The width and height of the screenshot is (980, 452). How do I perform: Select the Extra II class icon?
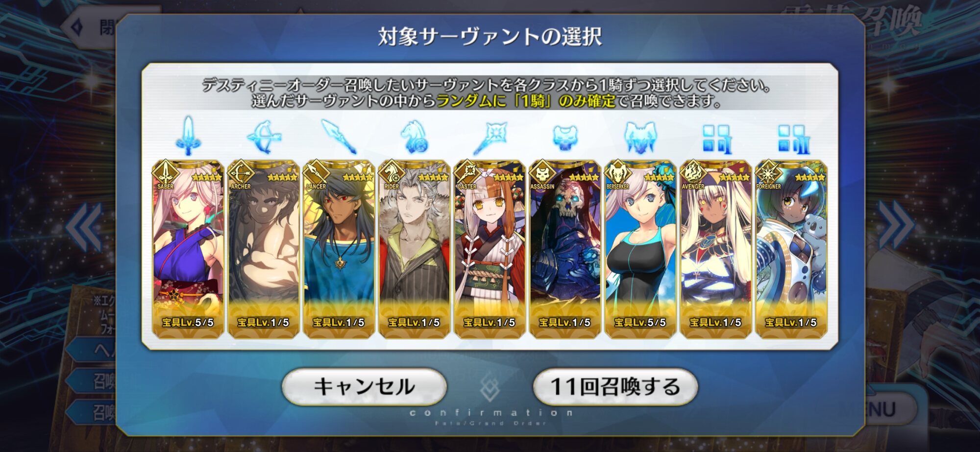(792, 139)
